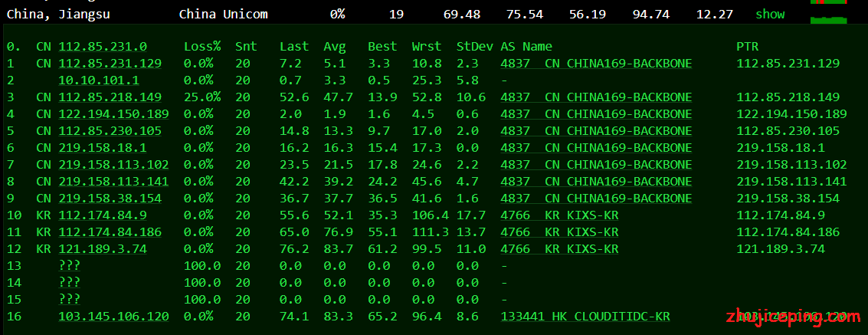The width and height of the screenshot is (868, 335).
Task: Select the 12.27 value in top row
Action: (x=715, y=15)
